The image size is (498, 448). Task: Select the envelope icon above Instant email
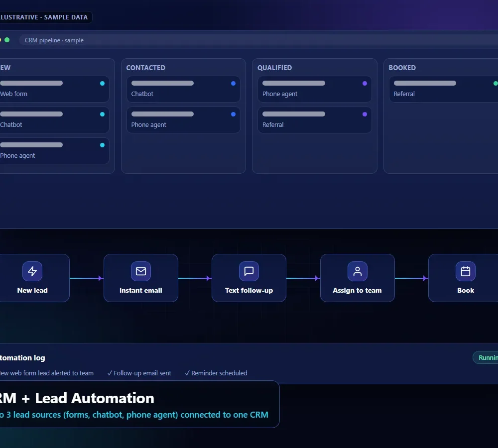(141, 271)
